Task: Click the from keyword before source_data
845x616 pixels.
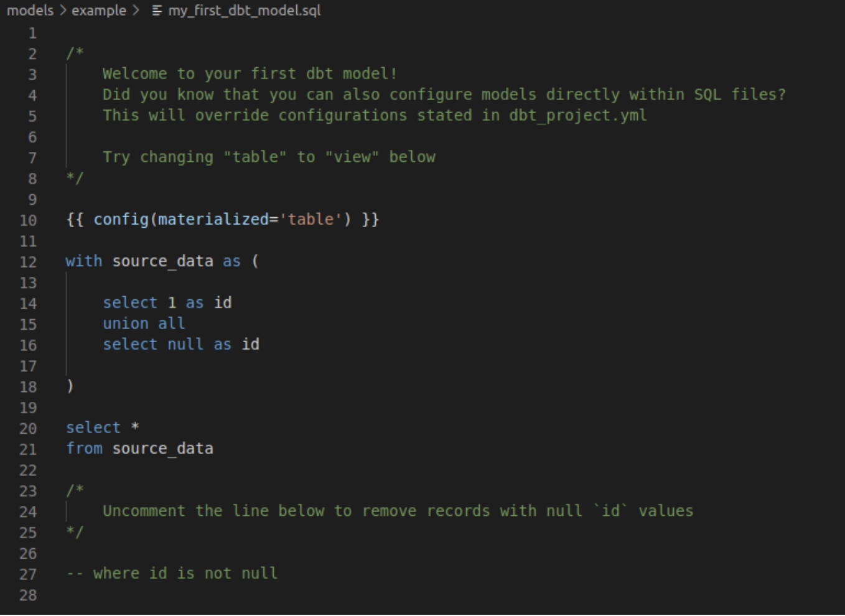Action: [x=84, y=449]
